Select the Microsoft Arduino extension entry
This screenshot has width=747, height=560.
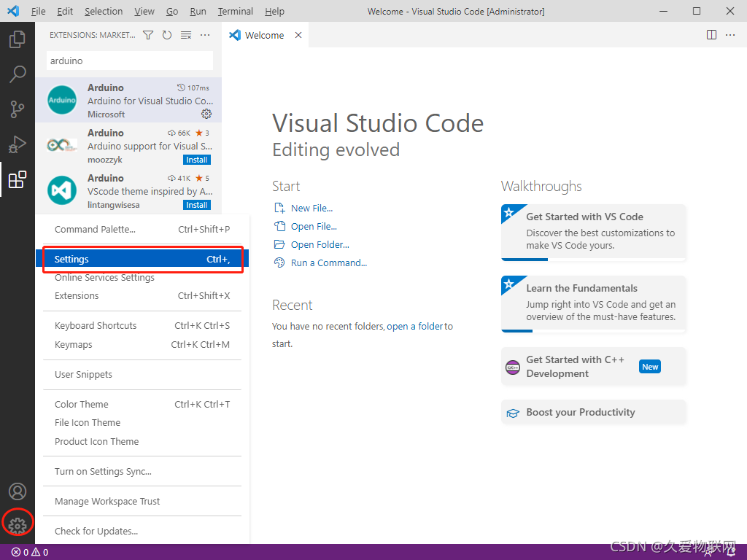click(x=128, y=101)
